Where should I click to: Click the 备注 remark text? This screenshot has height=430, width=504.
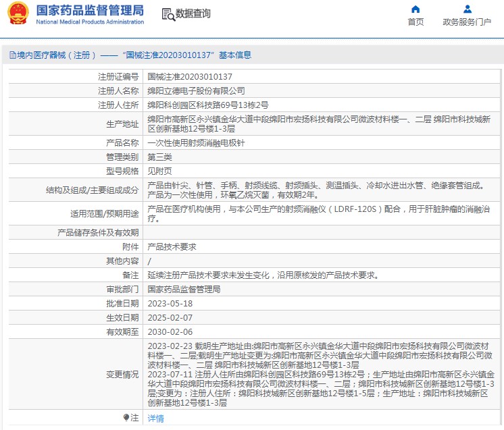(x=263, y=275)
